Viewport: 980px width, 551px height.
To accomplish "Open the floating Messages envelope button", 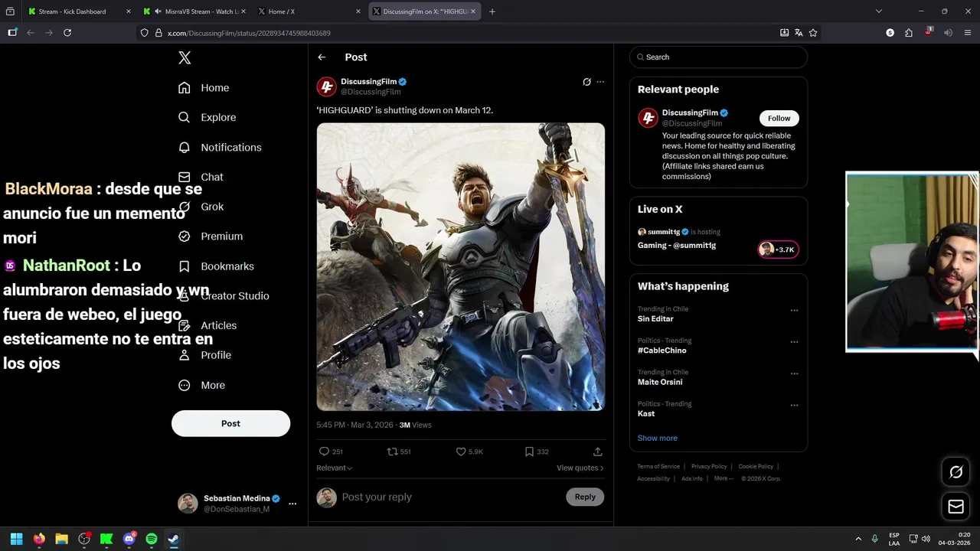I will tap(956, 507).
